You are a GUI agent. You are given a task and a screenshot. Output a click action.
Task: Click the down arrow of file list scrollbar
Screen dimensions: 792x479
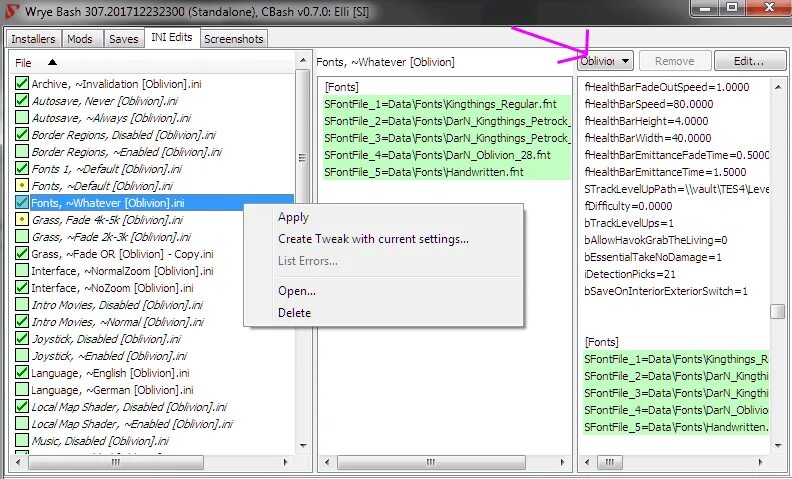303,445
